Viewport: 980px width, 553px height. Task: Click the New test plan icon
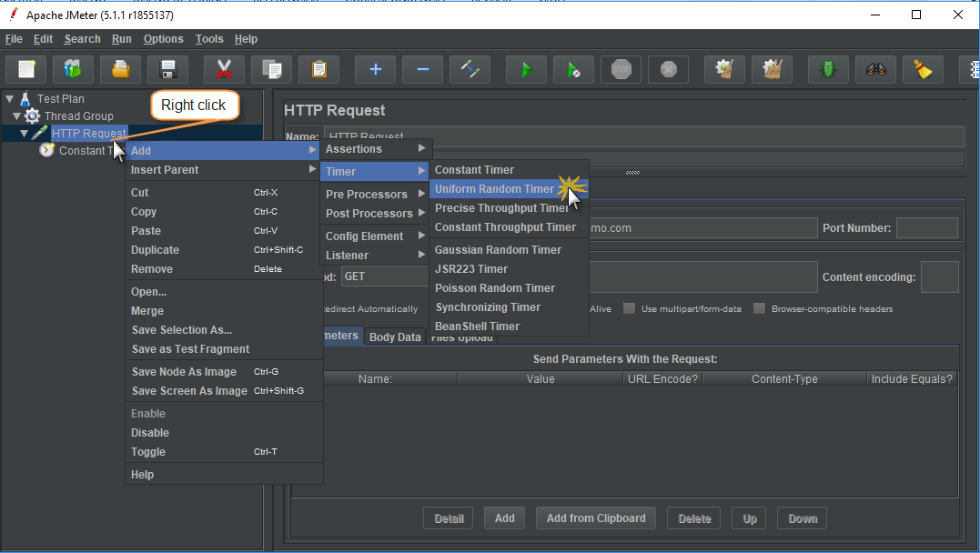tap(26, 70)
